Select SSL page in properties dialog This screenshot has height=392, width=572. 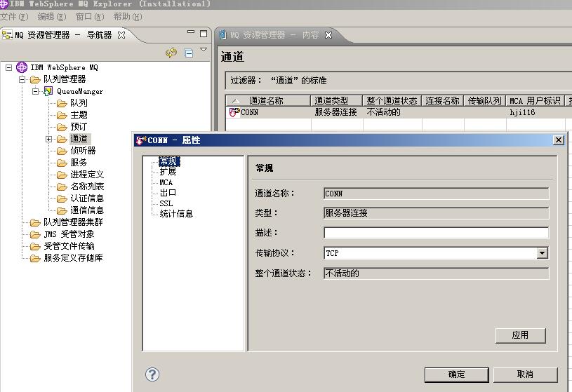166,203
